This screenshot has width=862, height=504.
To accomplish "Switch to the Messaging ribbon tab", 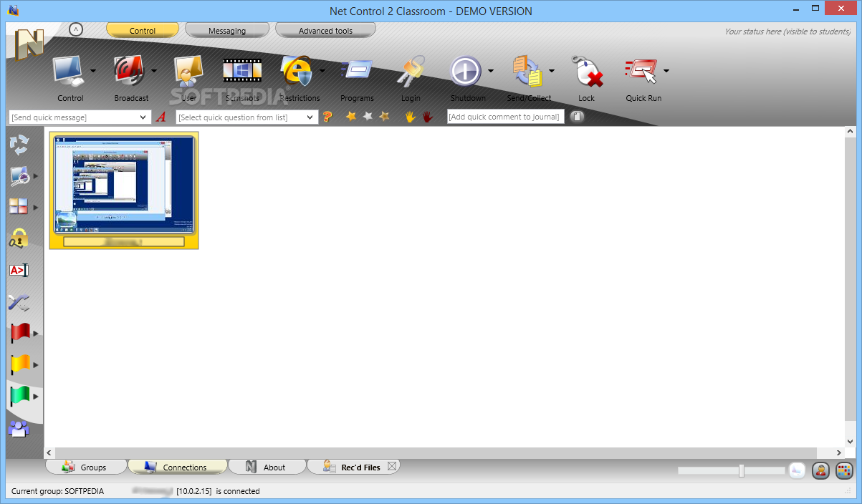I will pyautogui.click(x=227, y=31).
